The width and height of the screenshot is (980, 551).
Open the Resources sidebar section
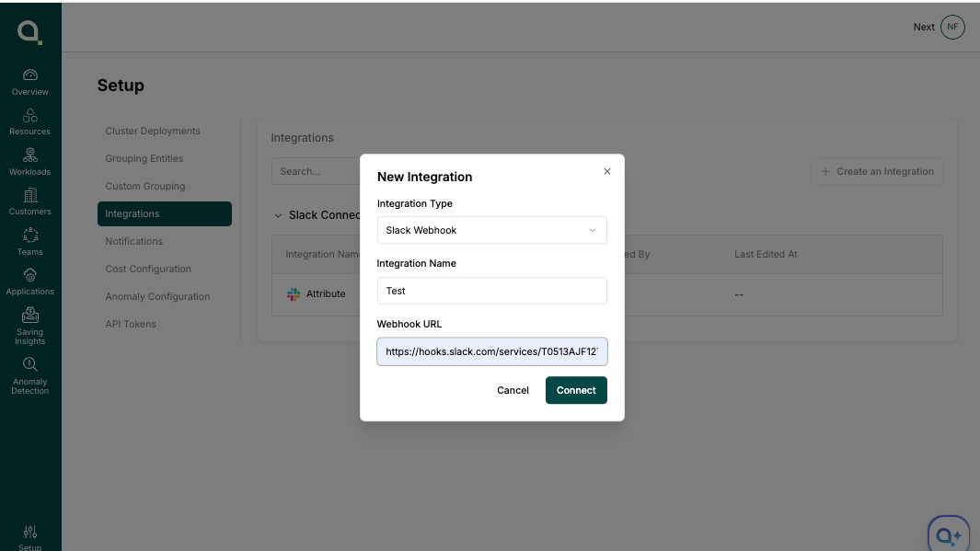click(x=30, y=122)
